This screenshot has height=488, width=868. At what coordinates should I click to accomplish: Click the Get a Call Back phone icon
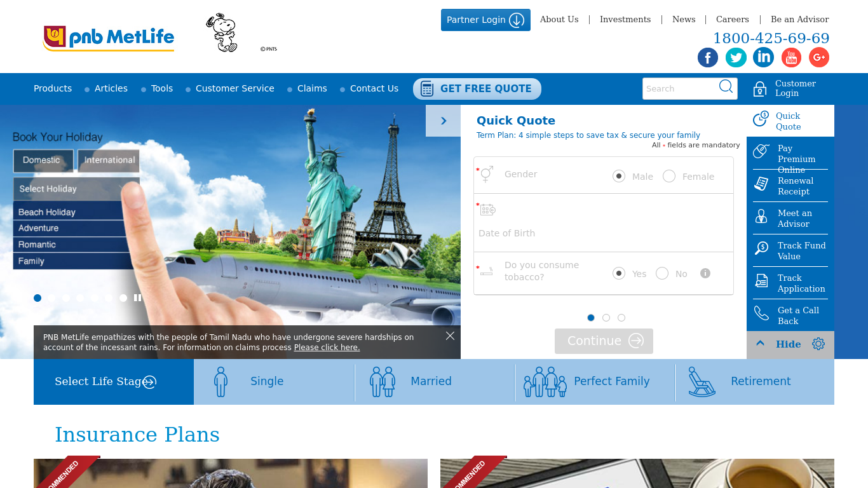761,313
